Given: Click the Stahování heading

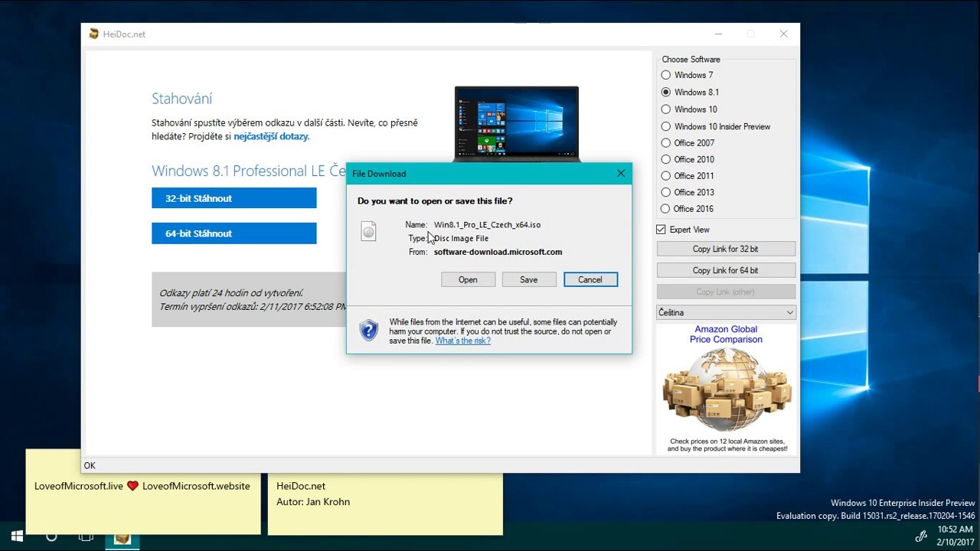Looking at the screenshot, I should (182, 99).
